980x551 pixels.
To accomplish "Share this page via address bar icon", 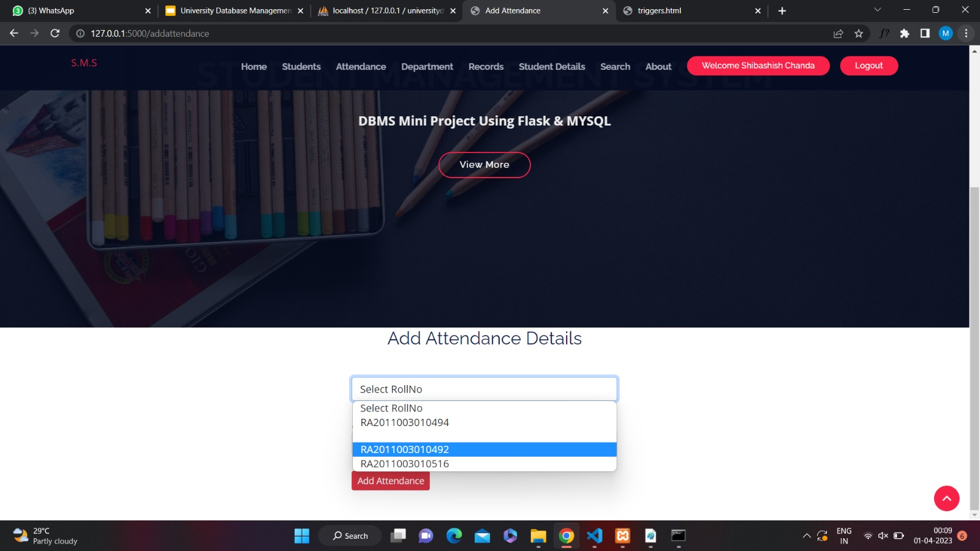I will pyautogui.click(x=838, y=34).
